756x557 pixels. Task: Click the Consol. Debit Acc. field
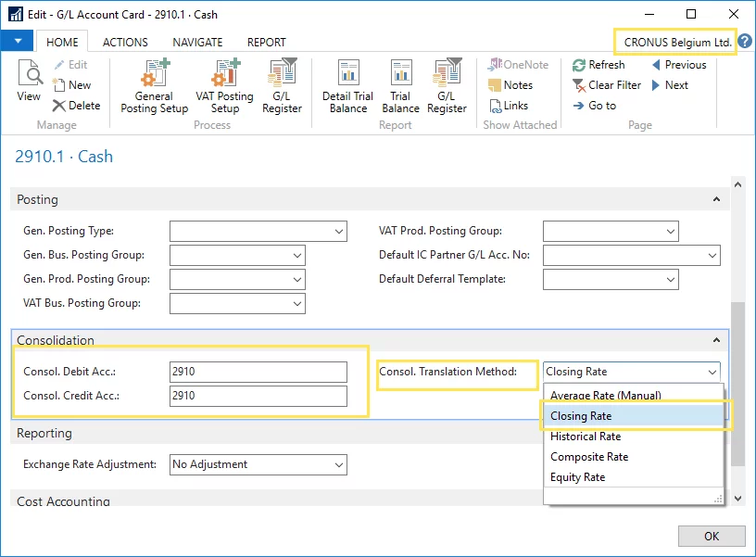point(258,372)
